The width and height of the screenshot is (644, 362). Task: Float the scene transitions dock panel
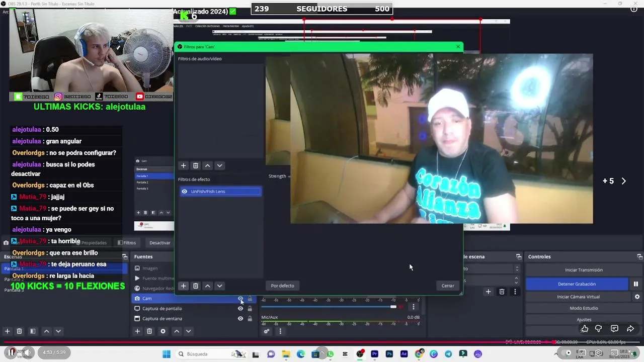pyautogui.click(x=519, y=257)
